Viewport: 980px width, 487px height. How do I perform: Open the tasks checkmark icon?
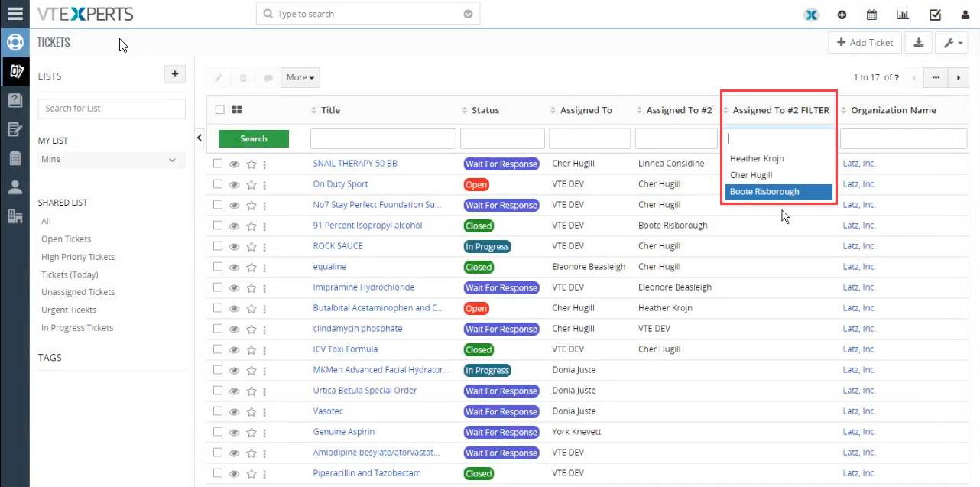click(x=935, y=15)
